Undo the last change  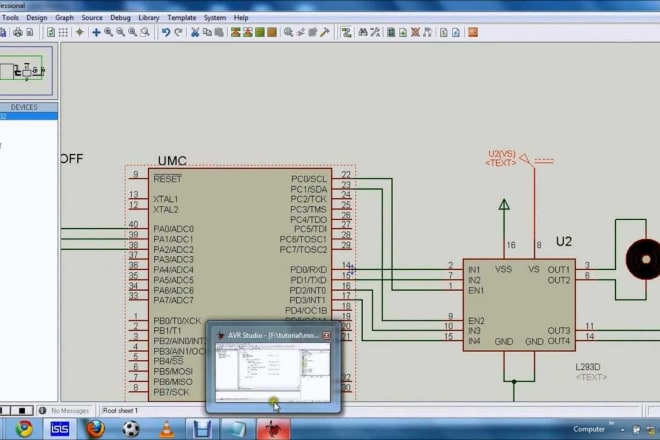(166, 32)
